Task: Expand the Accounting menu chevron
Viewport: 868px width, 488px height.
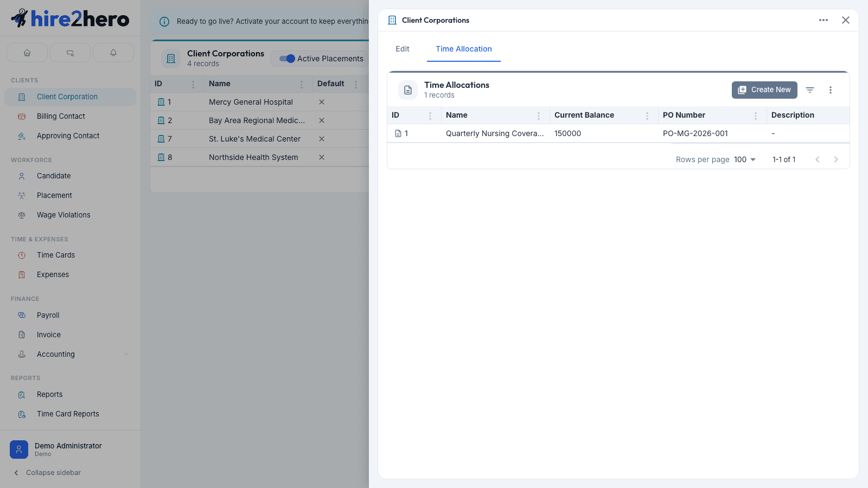Action: [126, 354]
